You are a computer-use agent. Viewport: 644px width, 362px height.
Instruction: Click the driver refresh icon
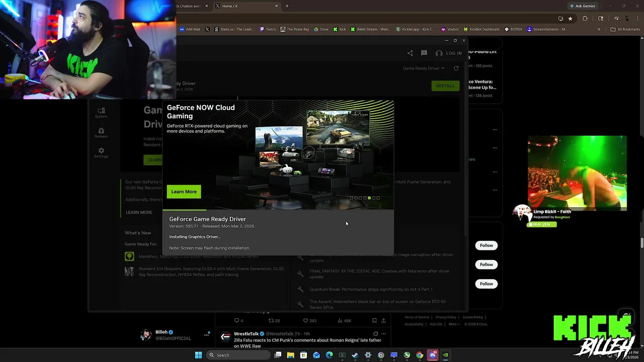[456, 68]
